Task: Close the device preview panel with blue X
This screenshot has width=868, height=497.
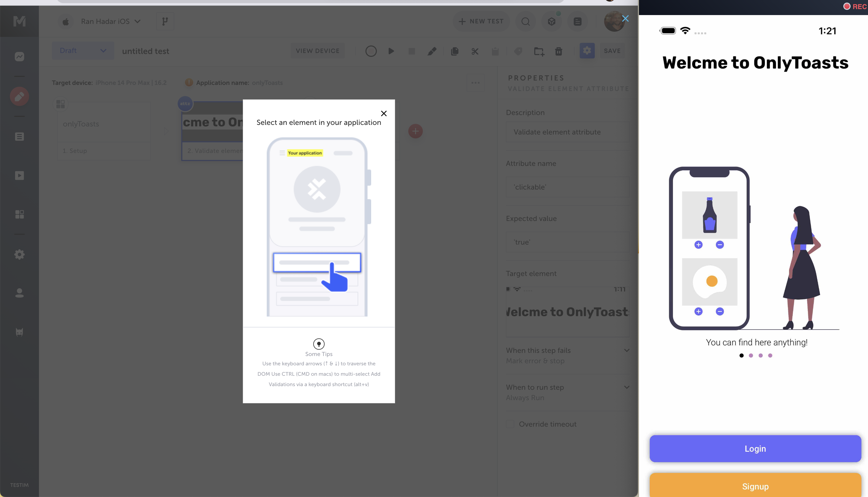Action: tap(625, 18)
